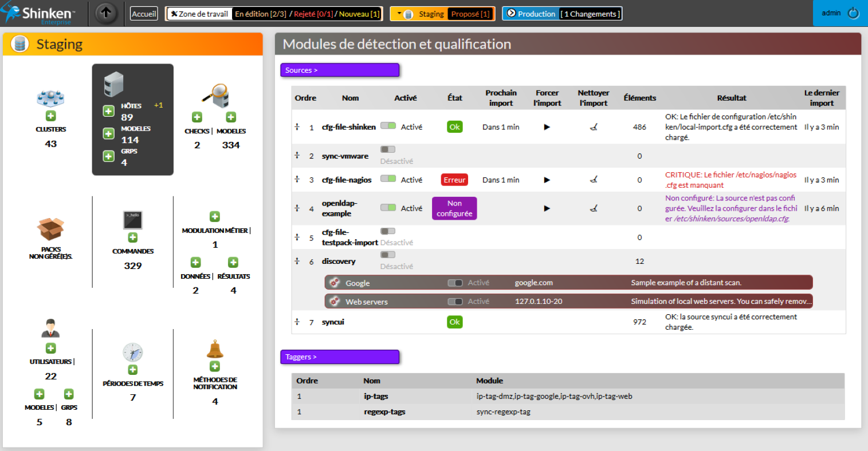Disable the cfg-file-shinken source toggle

pyautogui.click(x=388, y=126)
